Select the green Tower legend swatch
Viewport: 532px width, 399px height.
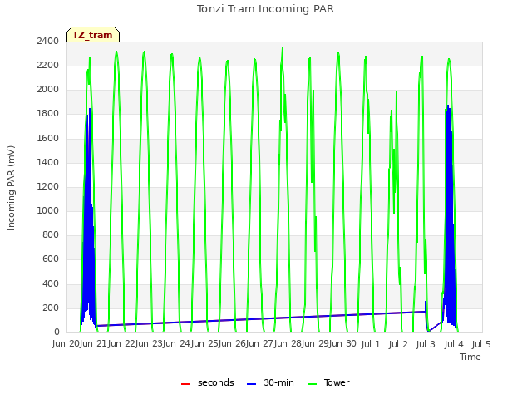312,383
